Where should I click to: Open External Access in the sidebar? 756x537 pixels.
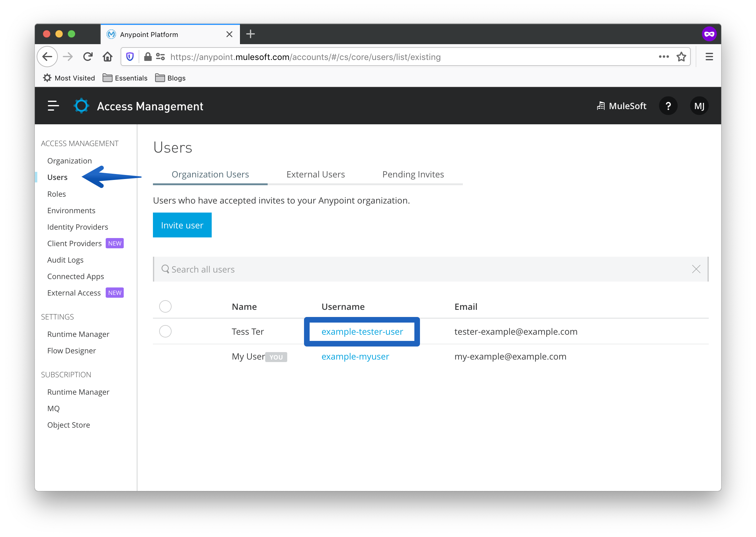click(x=74, y=293)
